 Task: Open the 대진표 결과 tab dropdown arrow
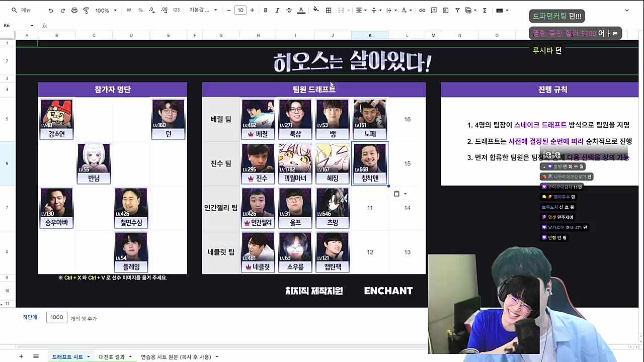click(x=130, y=357)
